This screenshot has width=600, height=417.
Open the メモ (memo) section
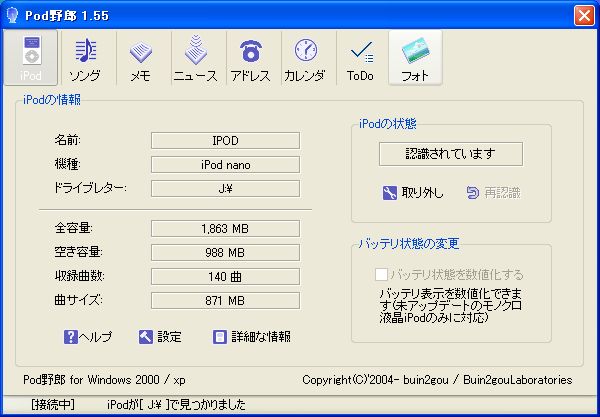140,58
